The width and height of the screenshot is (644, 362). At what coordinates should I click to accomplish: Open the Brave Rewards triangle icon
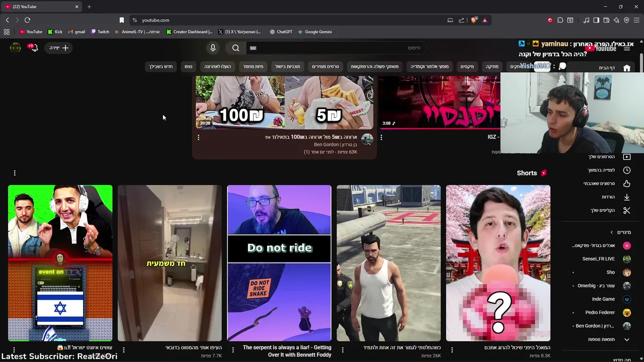click(x=485, y=20)
